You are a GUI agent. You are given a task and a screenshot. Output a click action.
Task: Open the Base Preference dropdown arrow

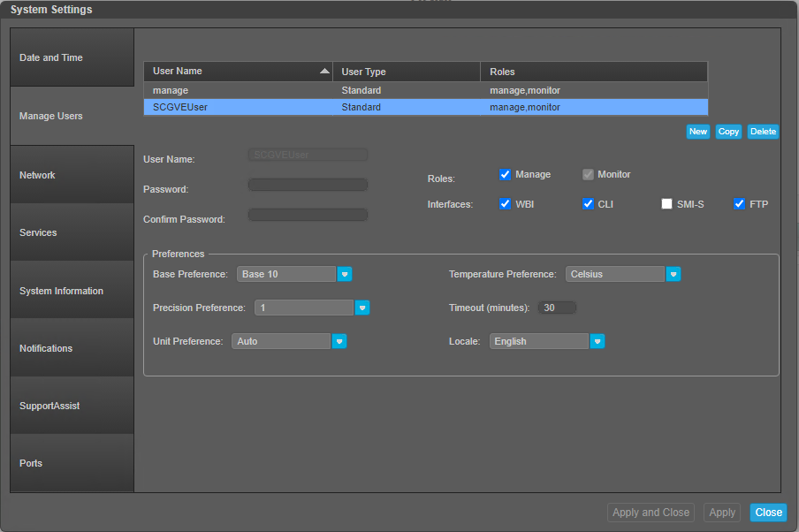[x=344, y=274]
